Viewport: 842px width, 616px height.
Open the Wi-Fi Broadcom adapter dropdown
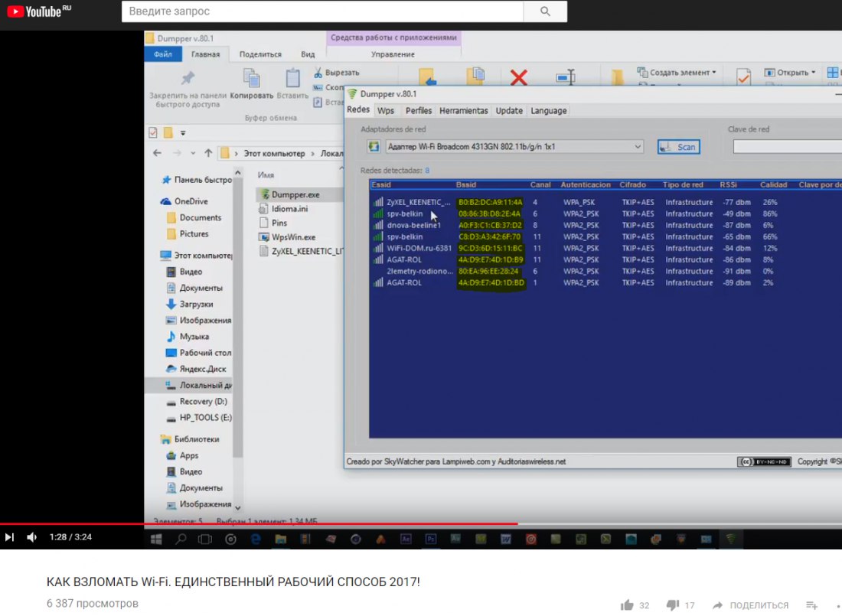tap(514, 147)
